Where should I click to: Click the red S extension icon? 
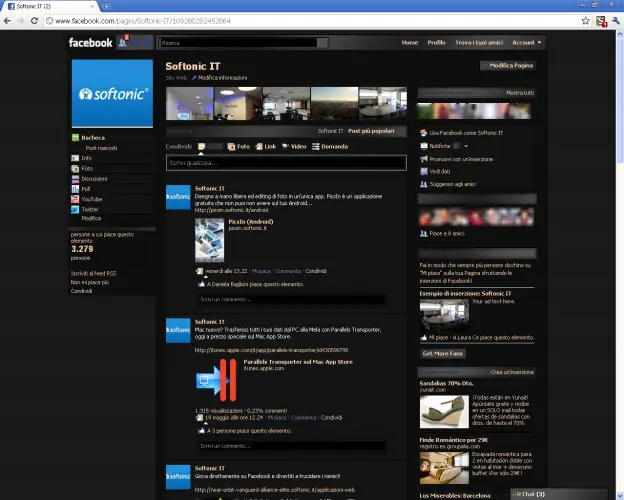click(601, 21)
